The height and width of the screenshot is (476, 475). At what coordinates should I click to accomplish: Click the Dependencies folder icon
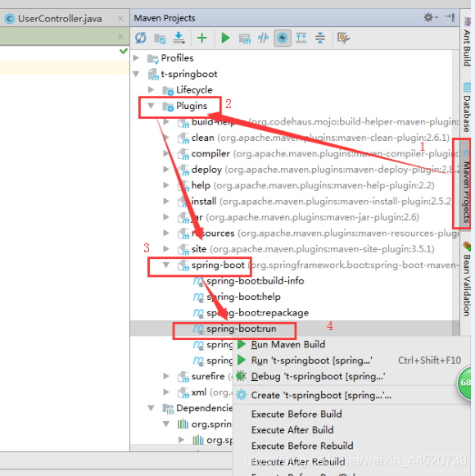click(x=168, y=409)
